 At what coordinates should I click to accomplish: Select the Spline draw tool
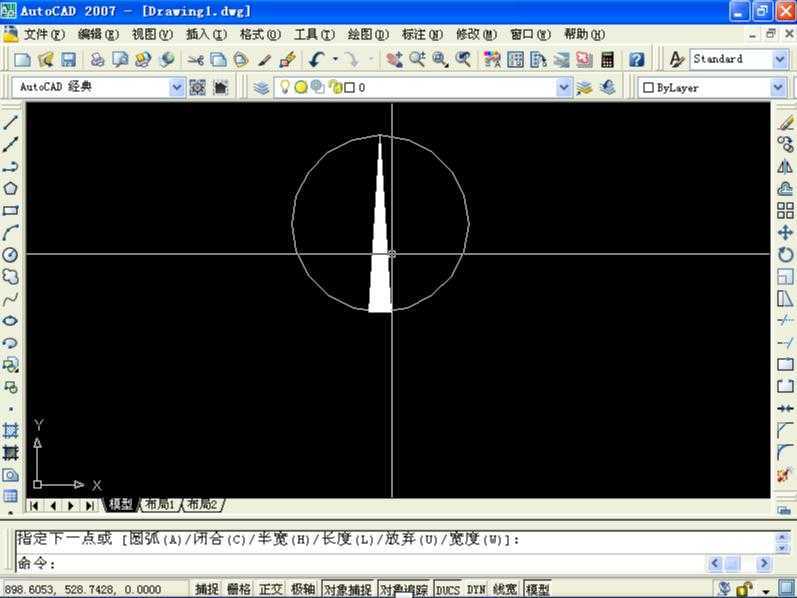pos(11,299)
